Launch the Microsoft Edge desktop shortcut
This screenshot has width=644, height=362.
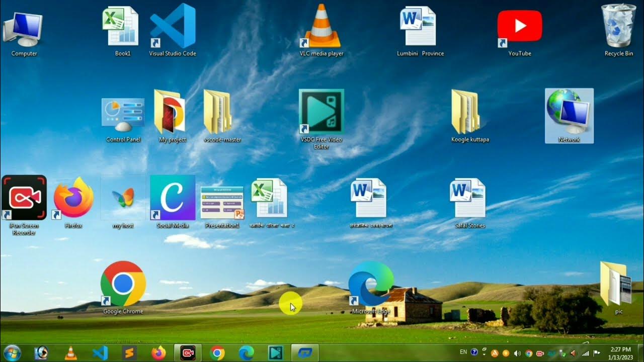click(371, 288)
